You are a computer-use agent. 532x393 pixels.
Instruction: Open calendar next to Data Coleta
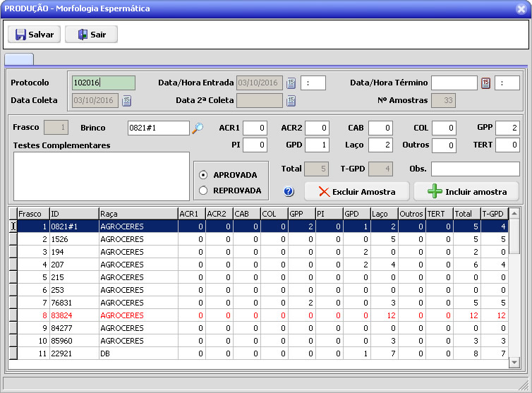(126, 100)
